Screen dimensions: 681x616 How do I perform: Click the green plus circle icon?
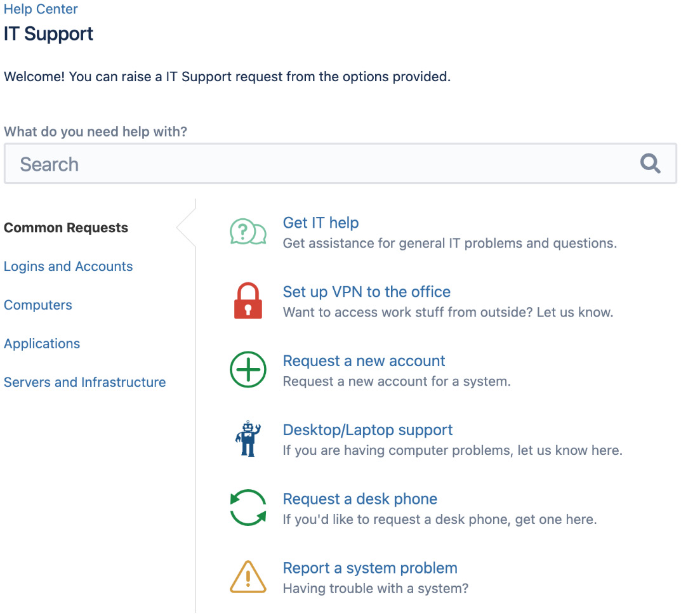point(248,369)
